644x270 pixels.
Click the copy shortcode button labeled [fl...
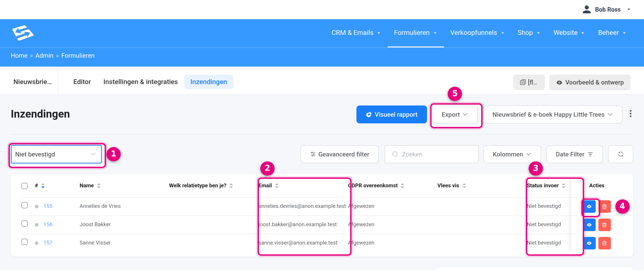529,82
